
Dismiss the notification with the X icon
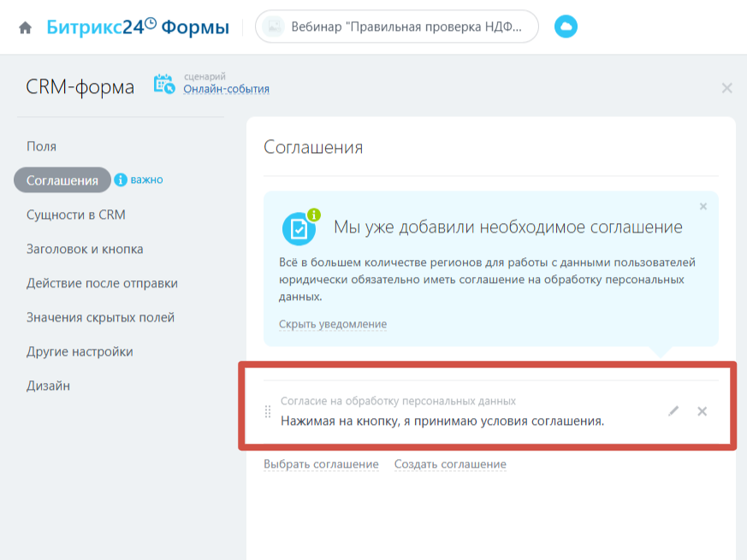703,207
